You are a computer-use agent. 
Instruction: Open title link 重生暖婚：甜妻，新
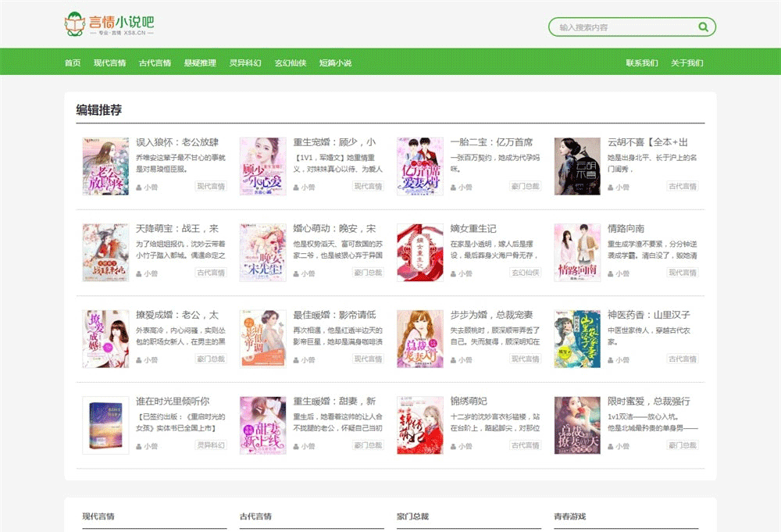[334, 401]
